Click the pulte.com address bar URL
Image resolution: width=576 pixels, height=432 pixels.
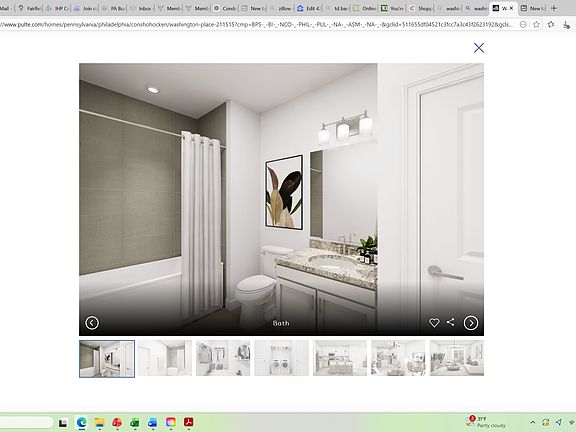coord(257,25)
